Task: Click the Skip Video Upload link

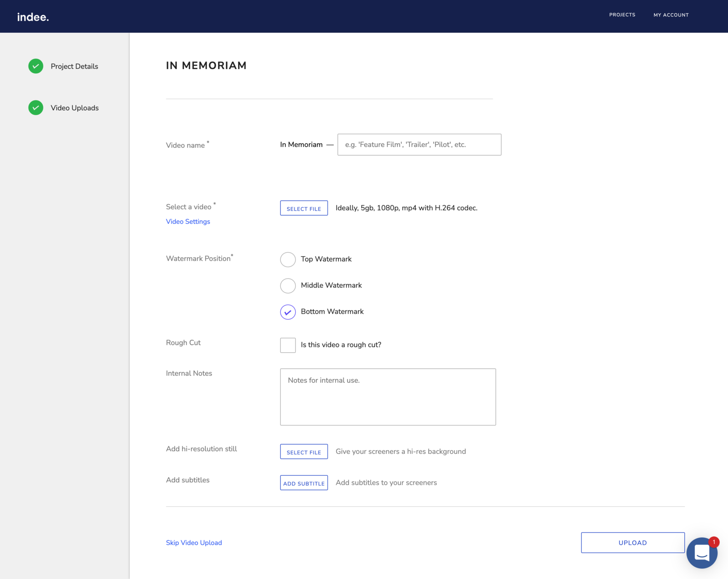Action: pos(194,543)
